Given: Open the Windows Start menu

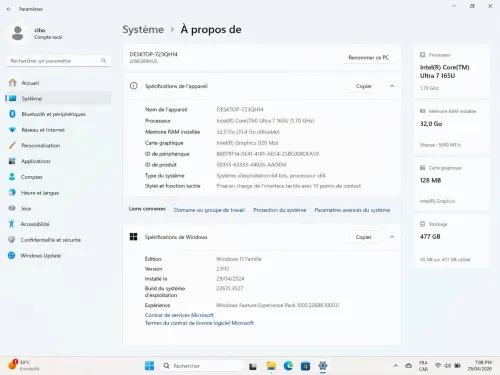Looking at the screenshot, I should [x=150, y=366].
